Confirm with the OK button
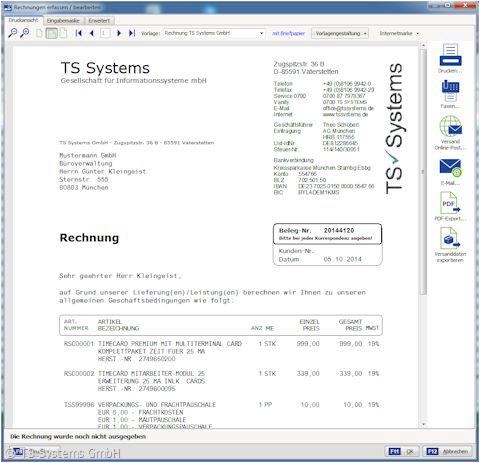The image size is (480, 463). (x=402, y=451)
